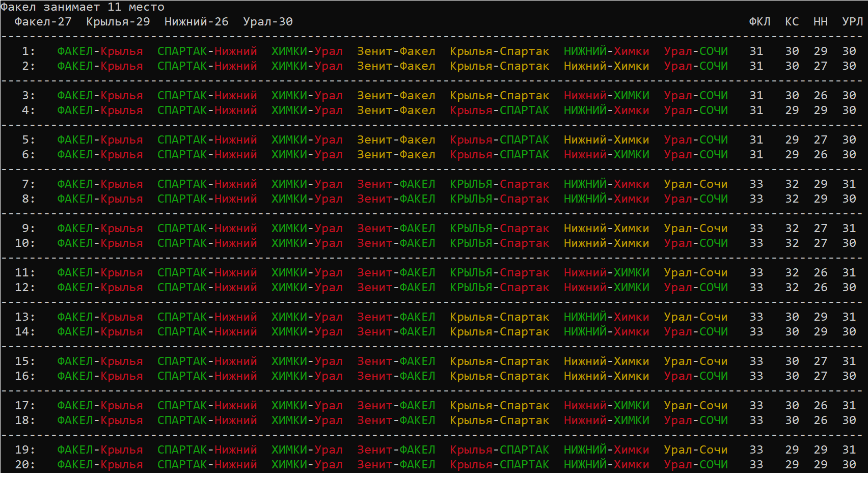Click "Нижний-26" in the standings line

pyautogui.click(x=197, y=22)
